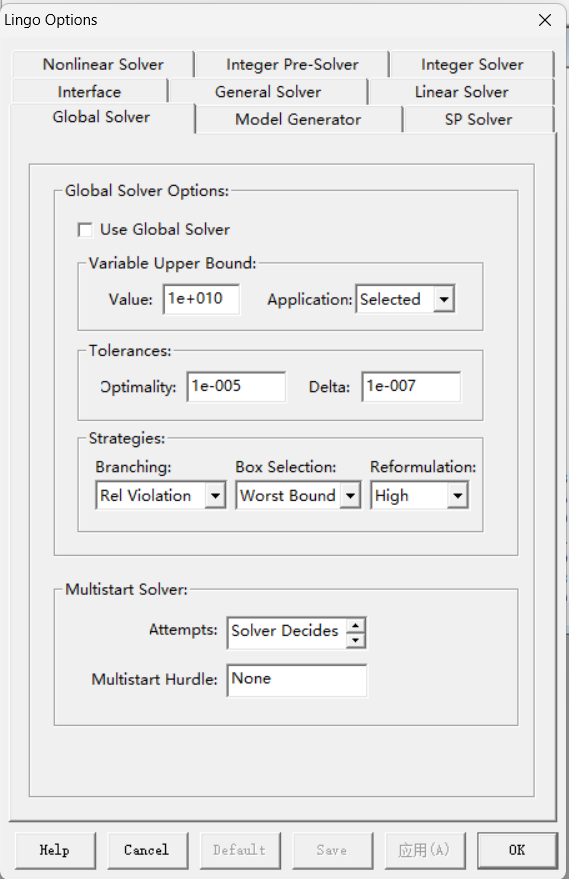This screenshot has height=879, width=569.
Task: Click the Variable Upper Bound Value field
Action: [201, 299]
